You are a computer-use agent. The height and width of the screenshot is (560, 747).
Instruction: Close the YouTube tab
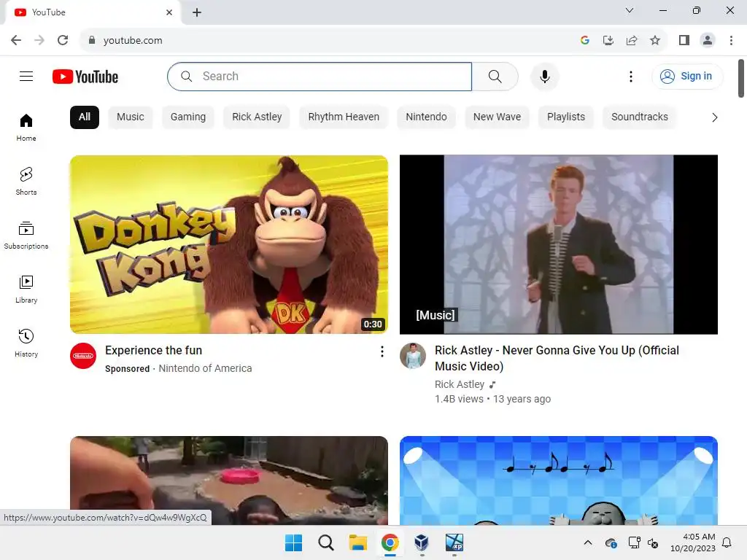(169, 12)
